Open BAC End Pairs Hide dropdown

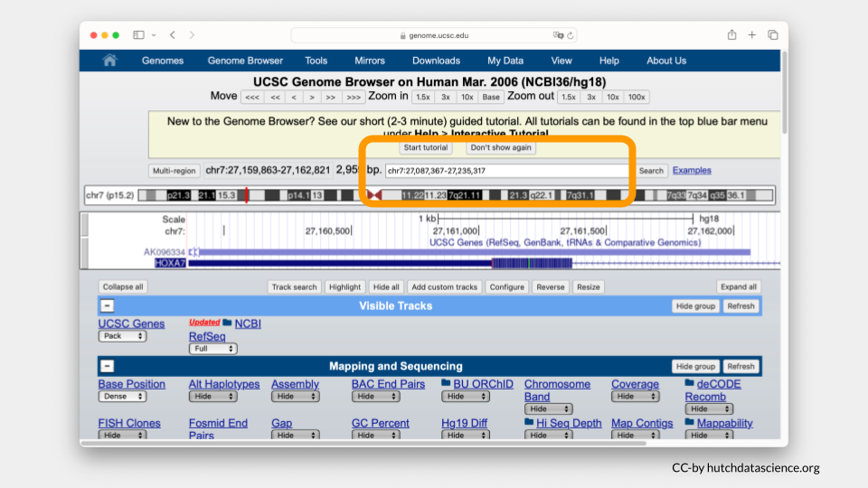376,396
